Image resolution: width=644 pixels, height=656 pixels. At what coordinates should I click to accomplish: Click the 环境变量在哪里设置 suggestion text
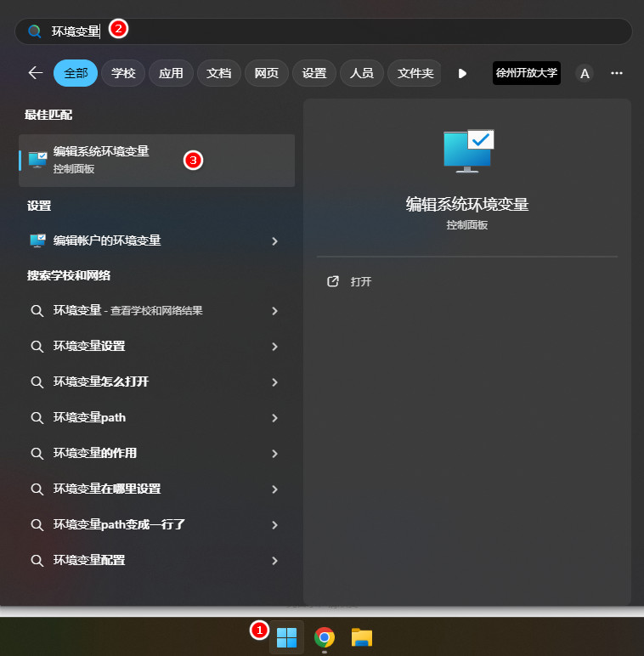click(107, 489)
